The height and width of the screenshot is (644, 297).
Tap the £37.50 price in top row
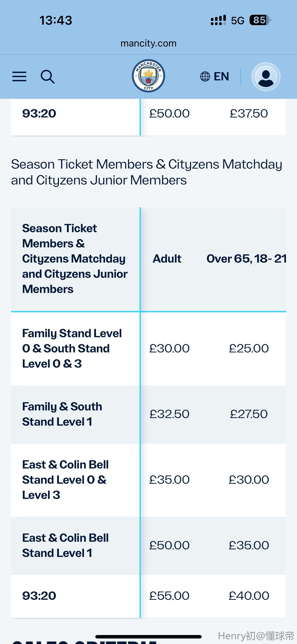pos(249,114)
